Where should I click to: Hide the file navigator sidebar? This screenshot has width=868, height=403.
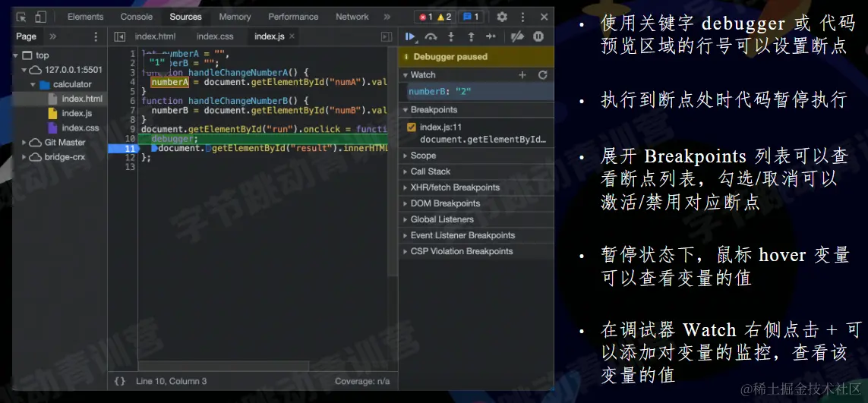(x=119, y=36)
